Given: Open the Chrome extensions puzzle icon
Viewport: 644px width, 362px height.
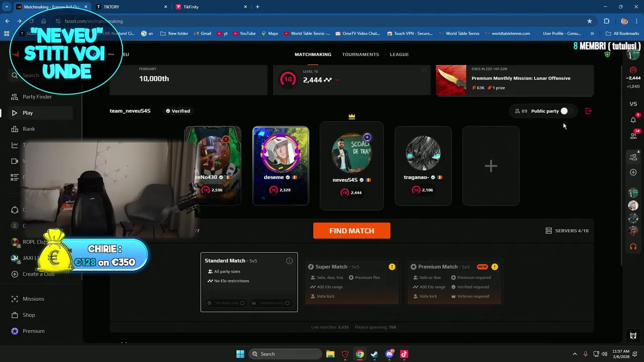Looking at the screenshot, I should coord(606,21).
